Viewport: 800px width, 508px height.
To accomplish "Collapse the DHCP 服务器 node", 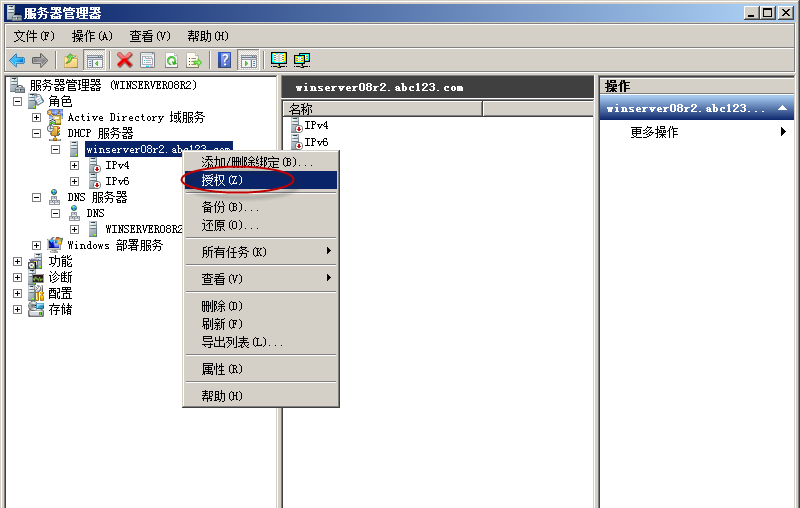I will pos(37,133).
